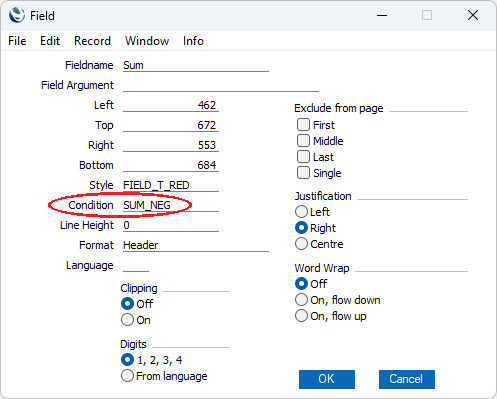This screenshot has height=399, width=497.
Task: Click the OK button
Action: (x=327, y=379)
